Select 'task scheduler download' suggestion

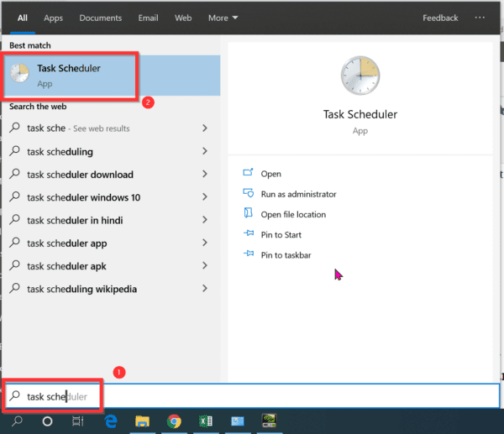pyautogui.click(x=111, y=175)
